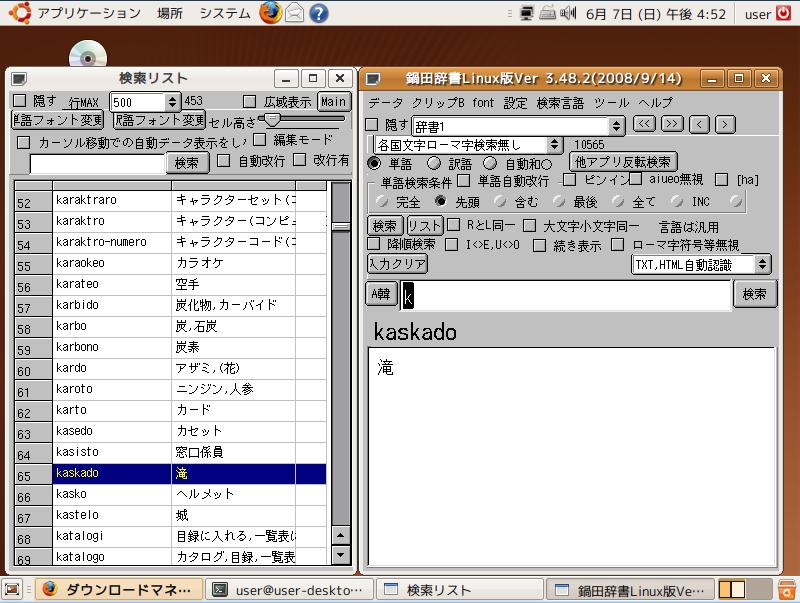800x603 pixels.
Task: Click the search word input field containing k
Action: point(566,295)
